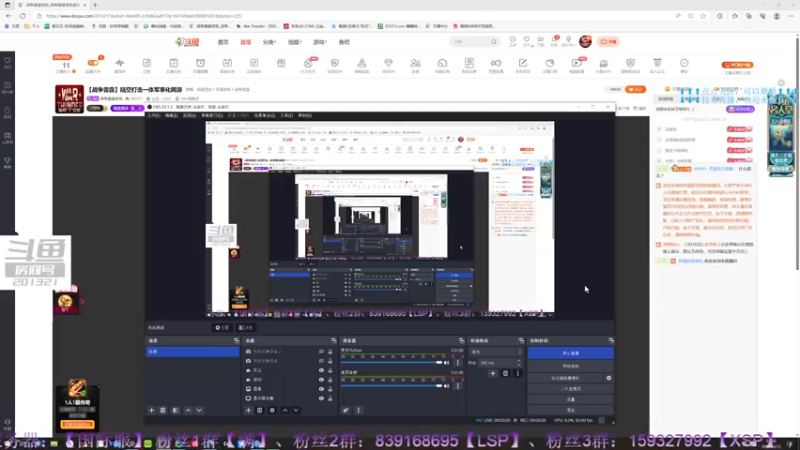This screenshot has width=800, height=450.
Task: Go back with the browser back arrow
Action: (9, 16)
